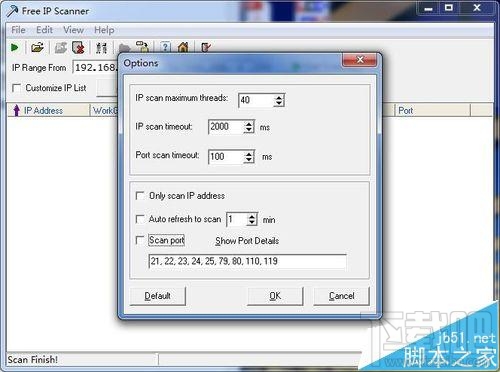Click the Default button
The width and height of the screenshot is (500, 372).
coord(157,296)
